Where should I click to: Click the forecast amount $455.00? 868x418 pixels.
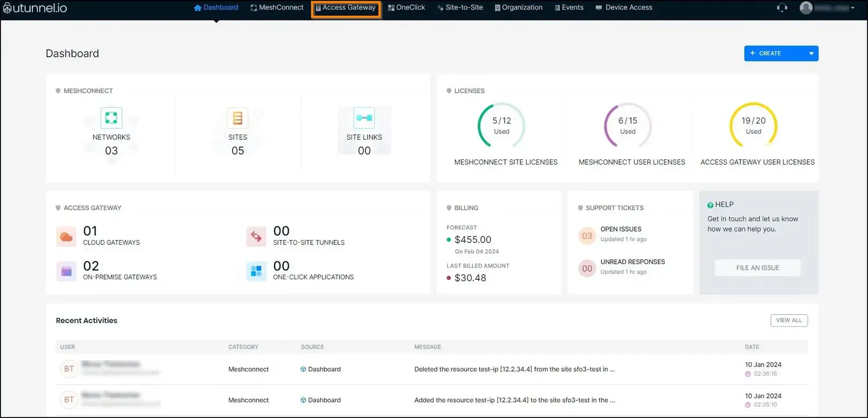click(x=473, y=240)
